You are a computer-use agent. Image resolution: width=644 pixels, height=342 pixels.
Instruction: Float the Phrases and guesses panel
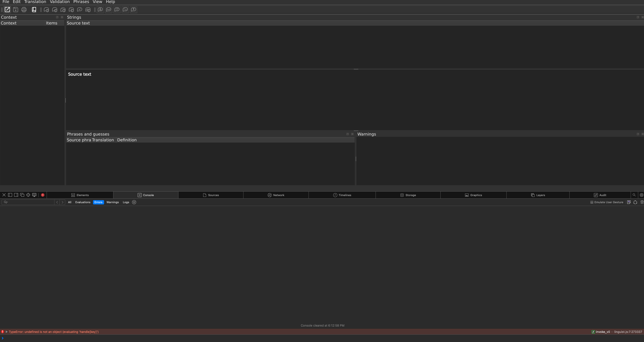348,134
